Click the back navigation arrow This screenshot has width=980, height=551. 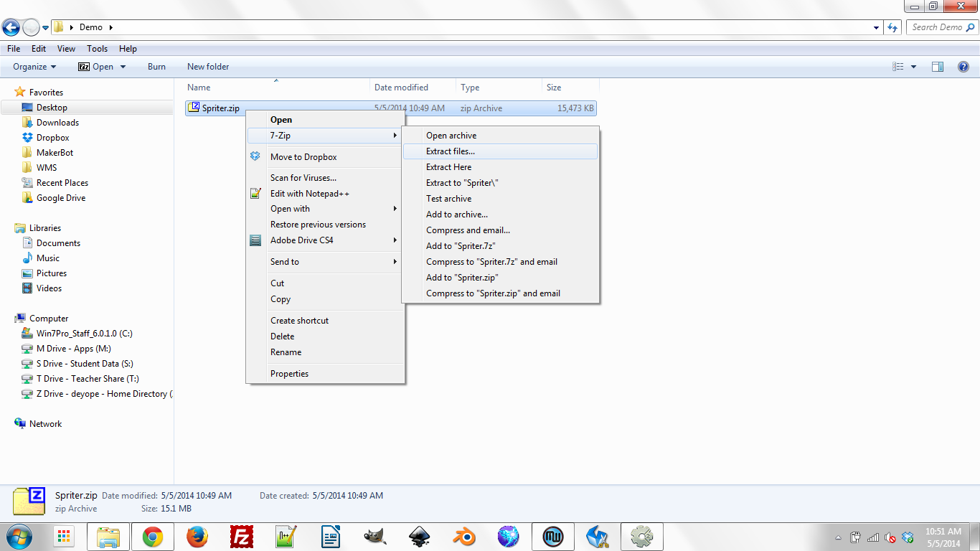(11, 28)
